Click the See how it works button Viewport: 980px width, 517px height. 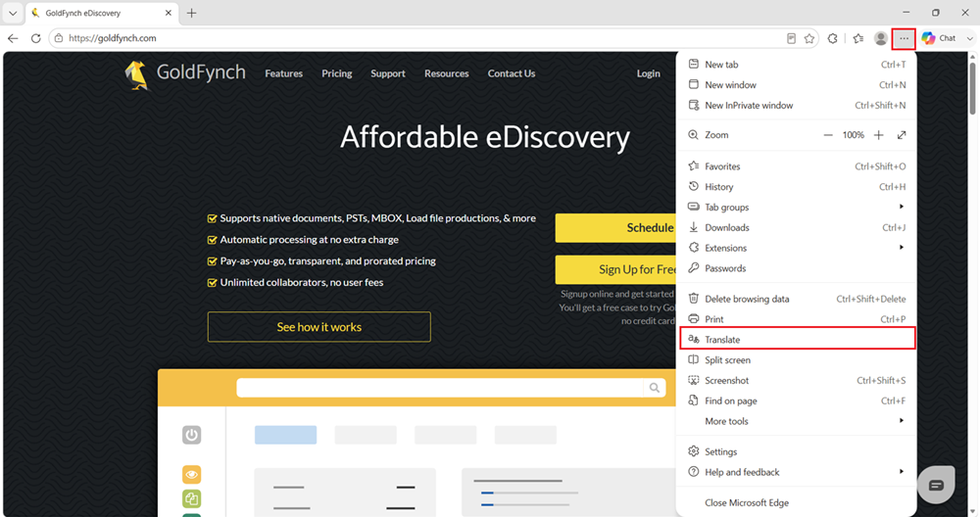(x=319, y=327)
